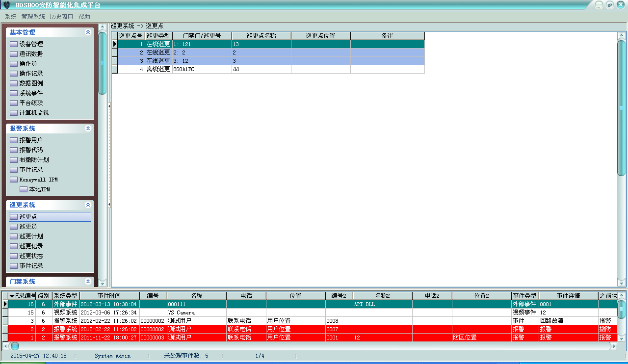Image resolution: width=628 pixels, height=364 pixels.
Task: Click the icon beside 设备管理
Action: pos(14,44)
